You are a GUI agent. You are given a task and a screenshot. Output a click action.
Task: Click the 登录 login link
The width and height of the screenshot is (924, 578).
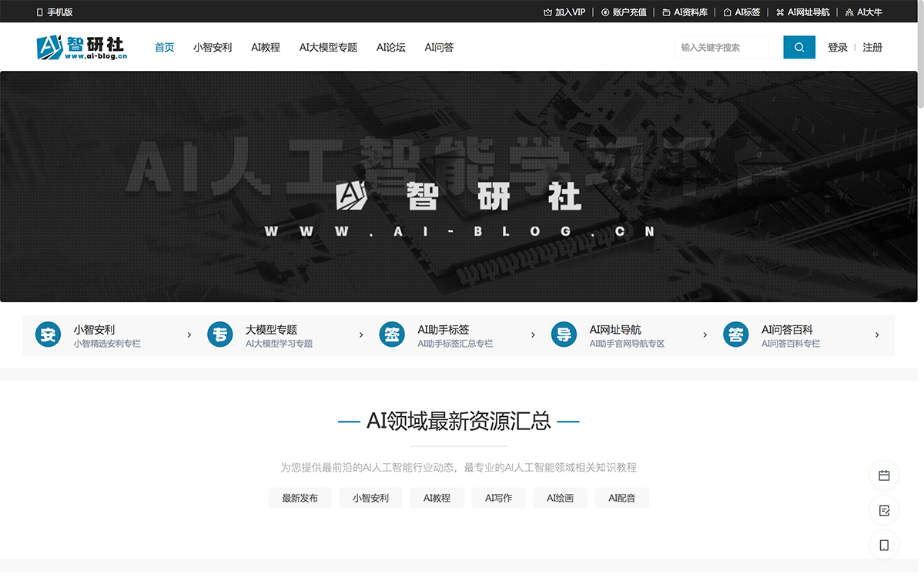point(838,47)
